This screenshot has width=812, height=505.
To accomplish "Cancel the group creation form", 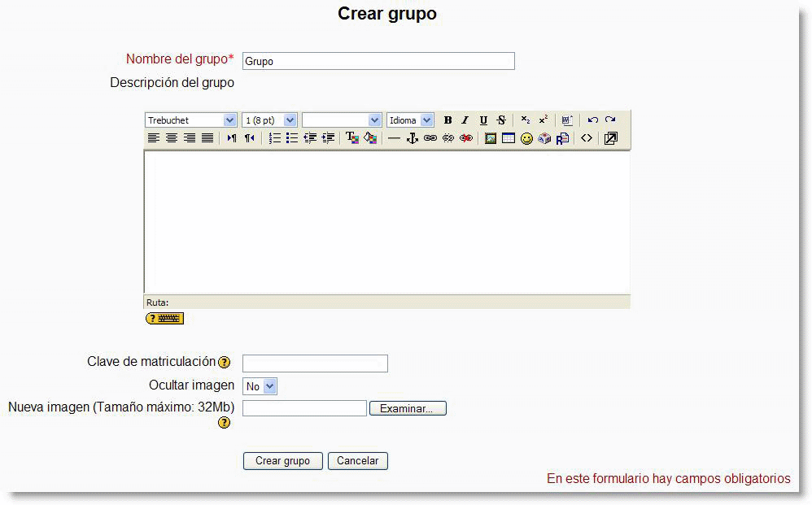I will point(357,460).
